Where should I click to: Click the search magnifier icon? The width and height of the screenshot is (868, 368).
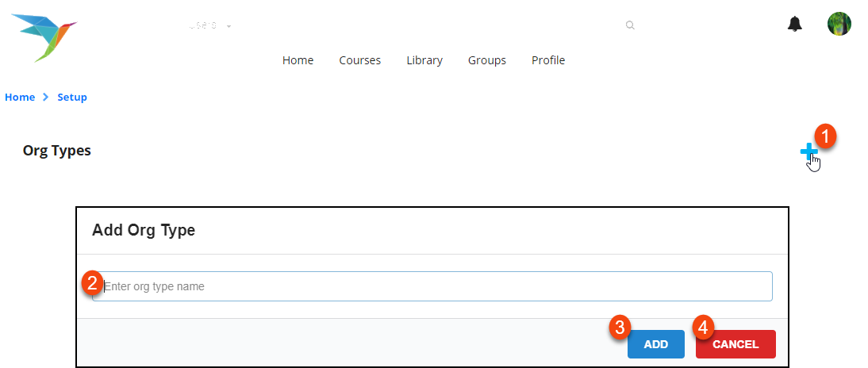click(x=630, y=25)
